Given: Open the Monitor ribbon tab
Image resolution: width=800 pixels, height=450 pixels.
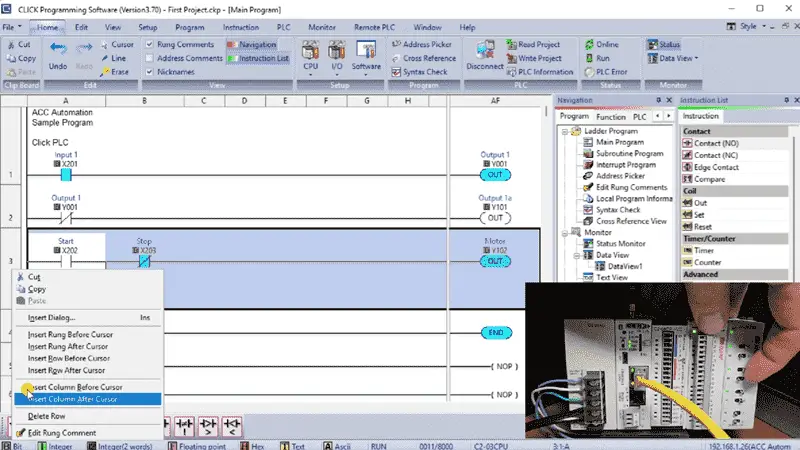Looking at the screenshot, I should pos(322,27).
